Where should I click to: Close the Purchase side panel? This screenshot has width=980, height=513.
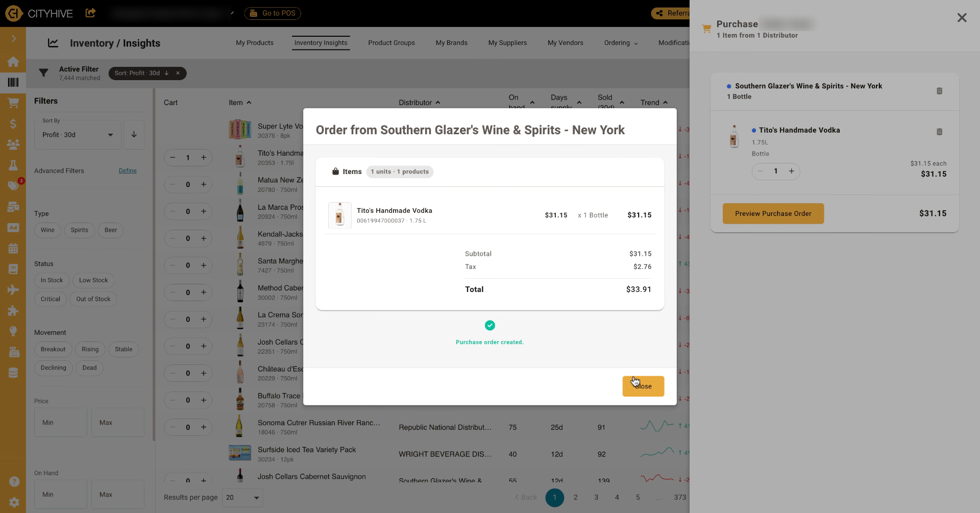962,18
